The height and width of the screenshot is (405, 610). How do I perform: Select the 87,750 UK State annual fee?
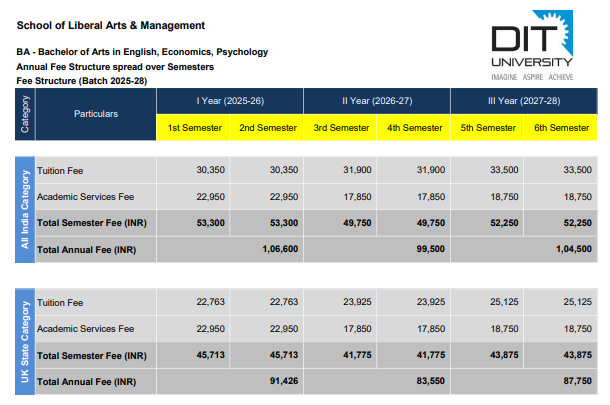click(574, 381)
